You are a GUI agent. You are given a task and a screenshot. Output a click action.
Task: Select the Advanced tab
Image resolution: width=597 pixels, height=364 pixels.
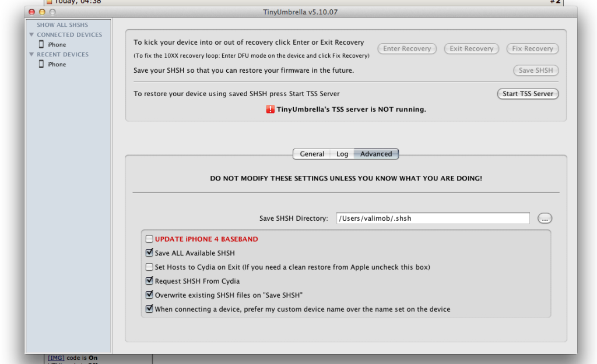pos(376,154)
